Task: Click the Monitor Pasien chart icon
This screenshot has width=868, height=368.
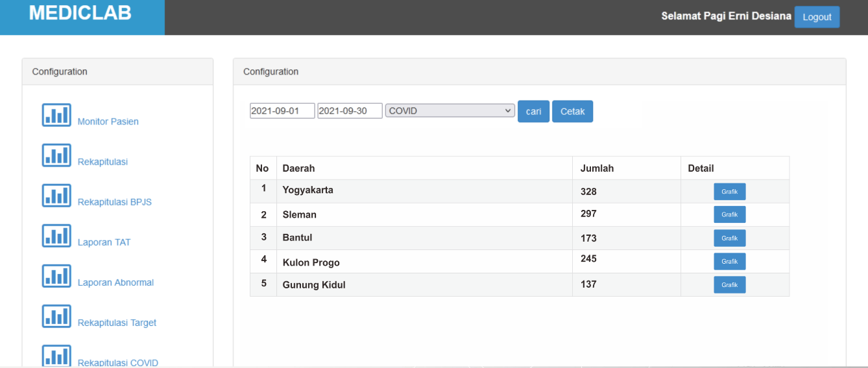Action: 56,115
